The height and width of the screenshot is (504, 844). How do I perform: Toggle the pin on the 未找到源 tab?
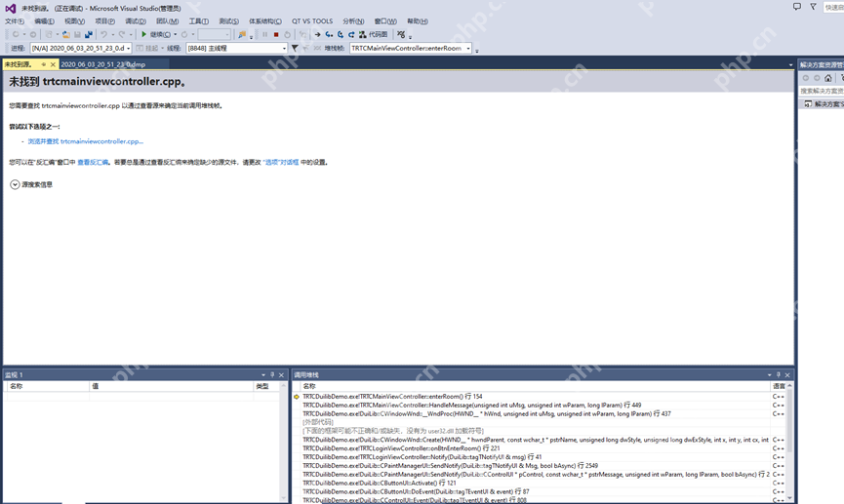point(43,64)
